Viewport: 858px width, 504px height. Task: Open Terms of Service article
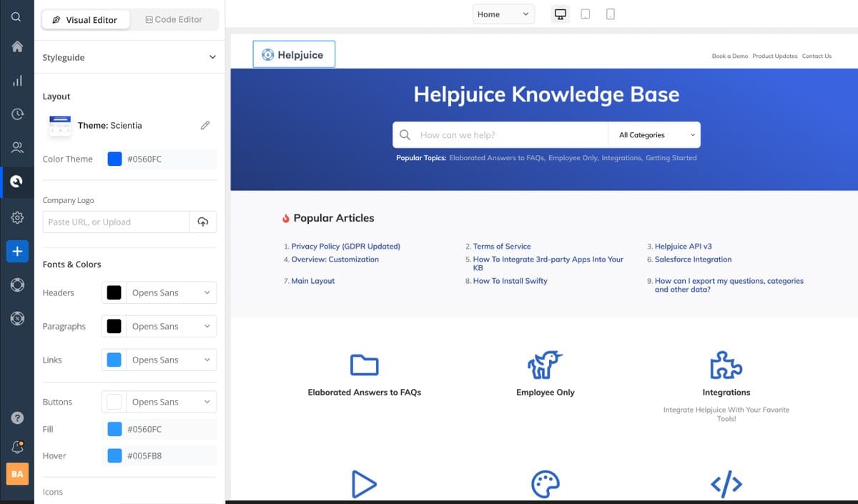[502, 246]
